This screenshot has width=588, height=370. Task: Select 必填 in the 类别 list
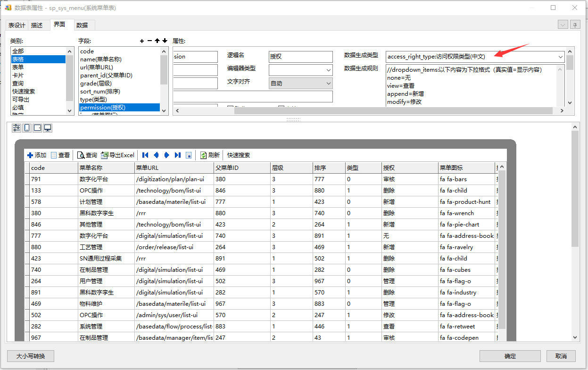point(38,107)
